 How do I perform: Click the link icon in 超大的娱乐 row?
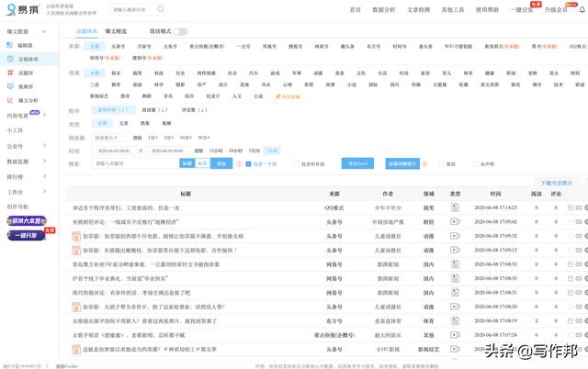click(579, 335)
